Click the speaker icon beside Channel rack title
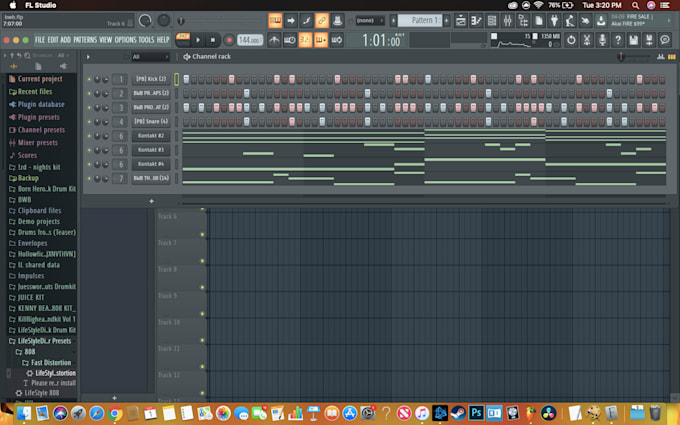 coord(186,56)
